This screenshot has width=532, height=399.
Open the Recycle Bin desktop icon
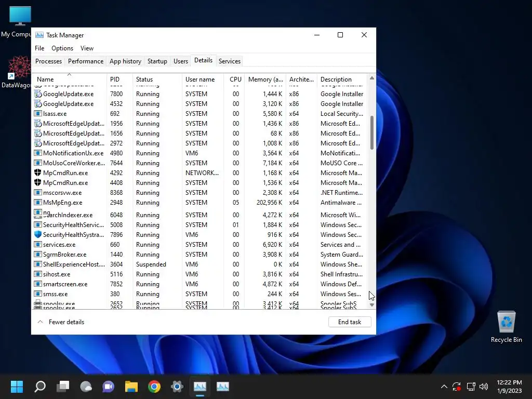tap(506, 326)
